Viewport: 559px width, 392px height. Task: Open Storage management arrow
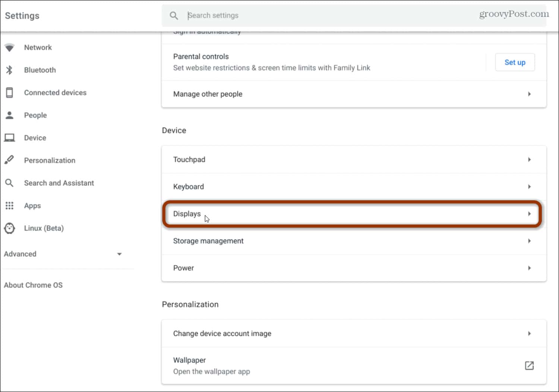(529, 241)
